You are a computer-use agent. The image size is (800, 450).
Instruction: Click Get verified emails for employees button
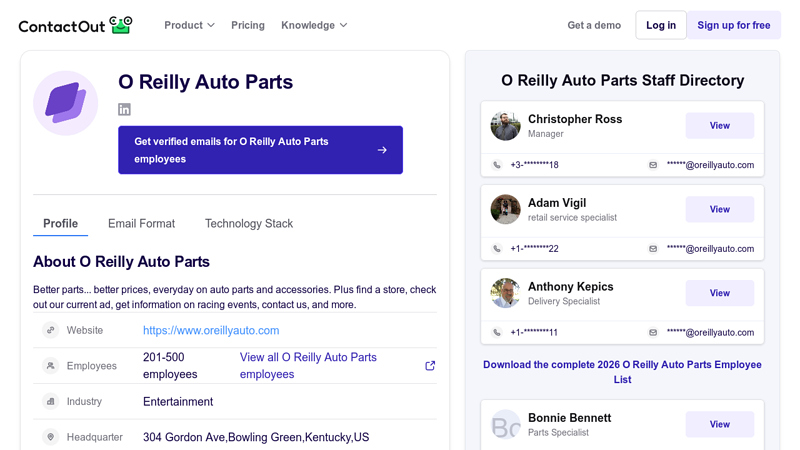click(x=260, y=150)
